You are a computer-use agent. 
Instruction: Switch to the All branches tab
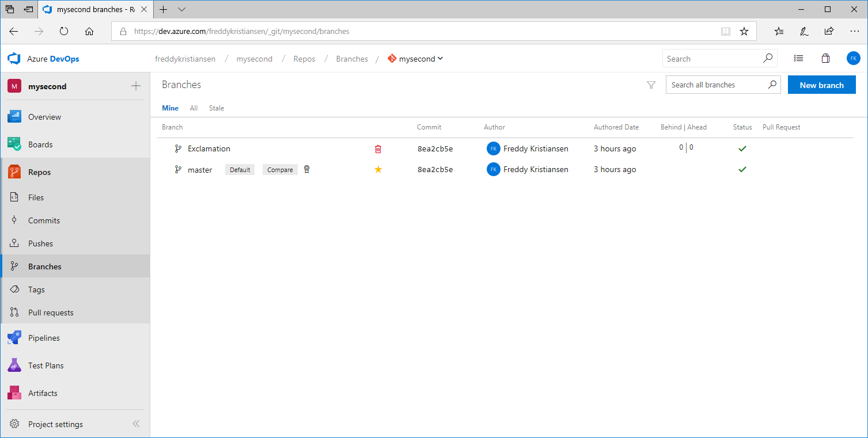tap(194, 108)
